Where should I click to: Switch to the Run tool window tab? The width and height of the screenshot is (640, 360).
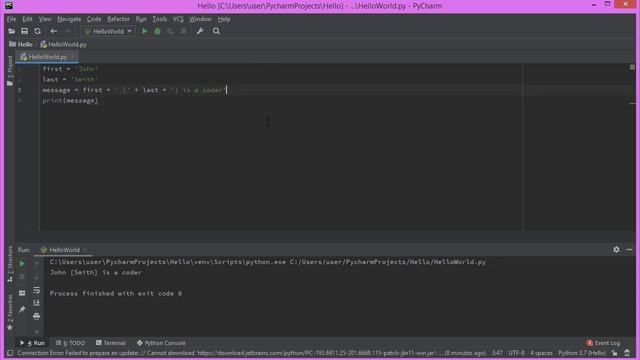pos(32,343)
